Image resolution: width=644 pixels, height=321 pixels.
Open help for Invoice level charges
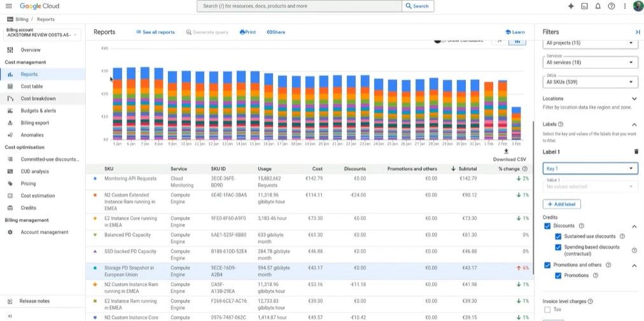point(590,301)
